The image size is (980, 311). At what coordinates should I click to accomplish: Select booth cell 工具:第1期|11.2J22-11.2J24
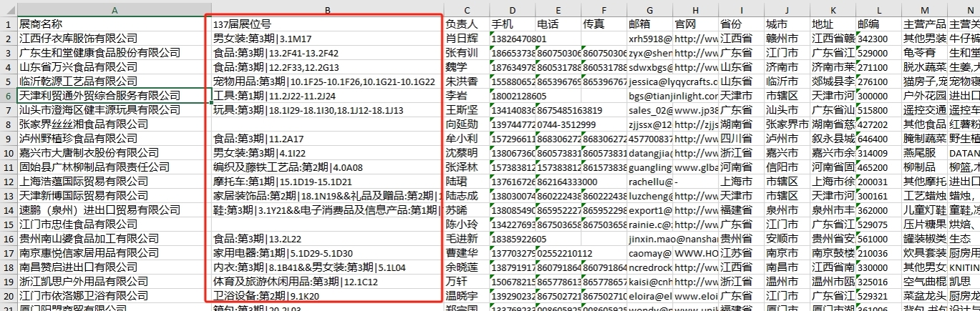[x=327, y=95]
